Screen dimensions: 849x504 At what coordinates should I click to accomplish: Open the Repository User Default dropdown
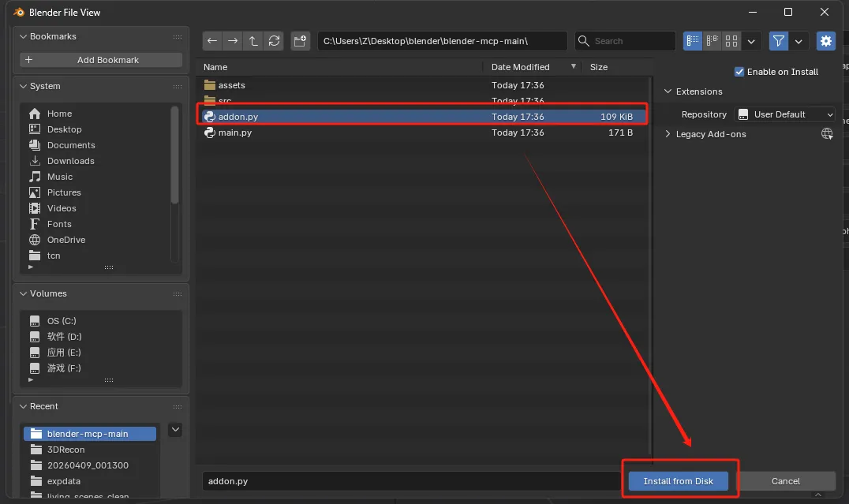point(784,114)
